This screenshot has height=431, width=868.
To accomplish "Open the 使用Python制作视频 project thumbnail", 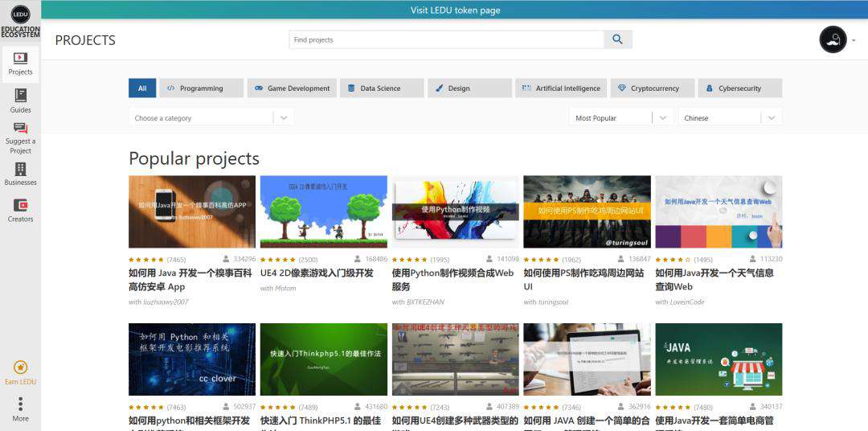I will tap(456, 211).
